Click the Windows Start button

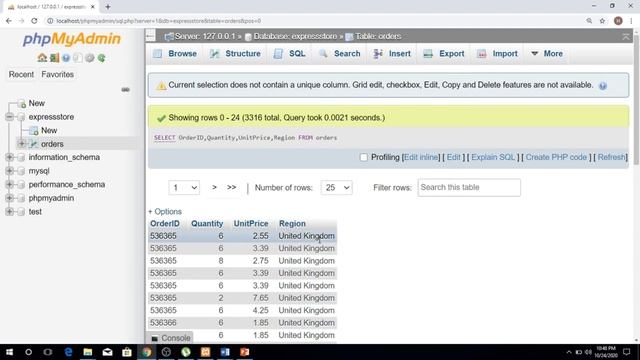[9, 352]
